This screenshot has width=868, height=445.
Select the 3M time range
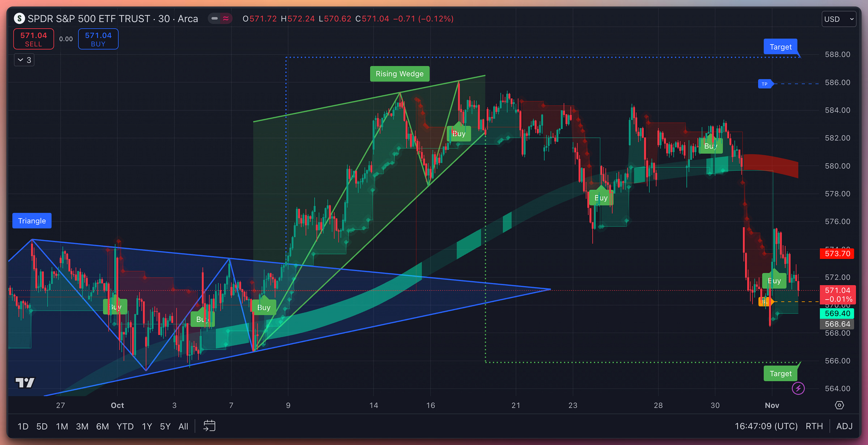point(82,427)
